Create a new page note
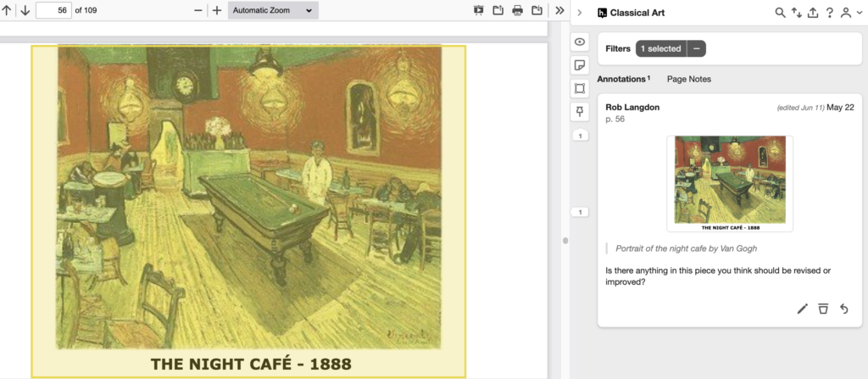Screen dimensions: 868x379 tap(580, 64)
